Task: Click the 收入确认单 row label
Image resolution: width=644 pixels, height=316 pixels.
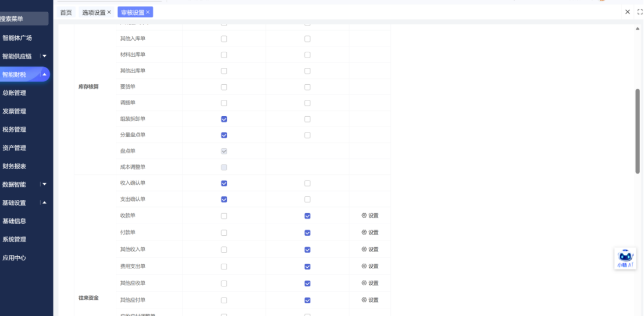Action: point(133,183)
